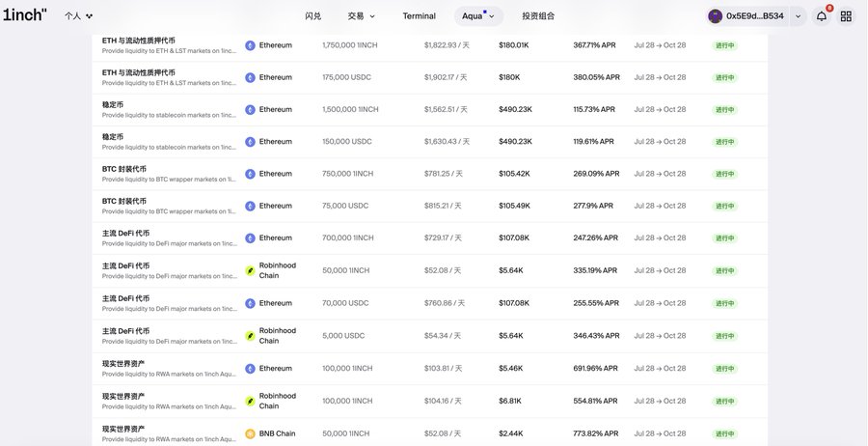Expand the wallet account chevron

(798, 16)
